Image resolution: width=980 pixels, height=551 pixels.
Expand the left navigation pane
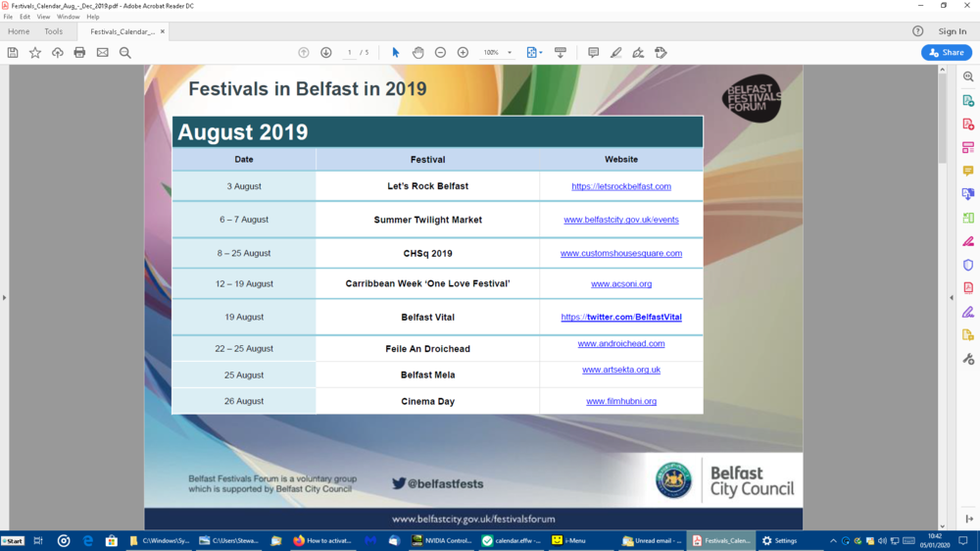tap(4, 297)
